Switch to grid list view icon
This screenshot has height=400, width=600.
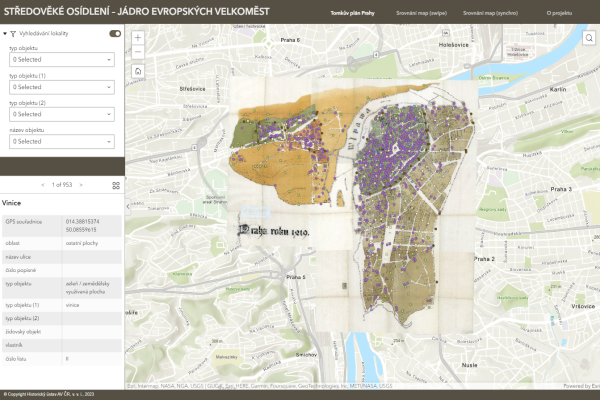pyautogui.click(x=116, y=186)
